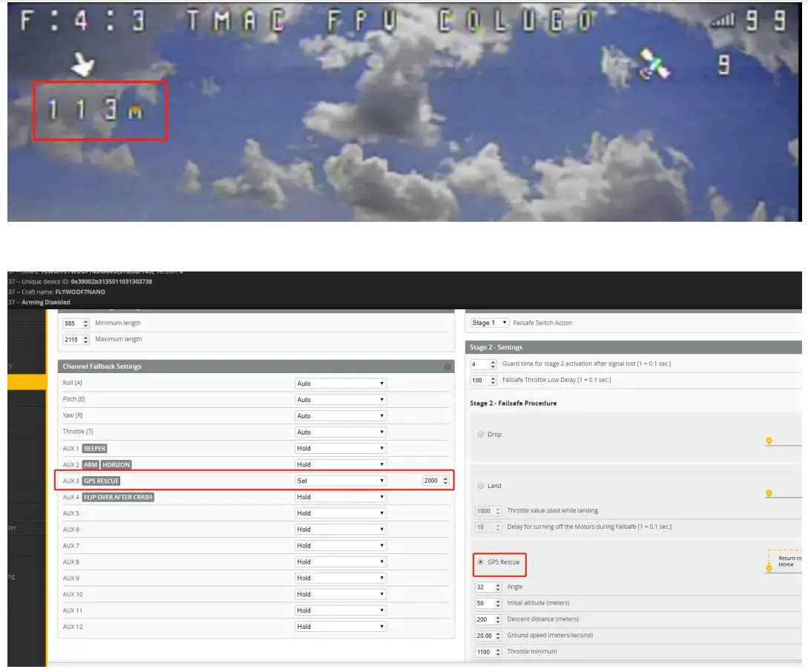Screen dimensions: 808x672
Task: Select the GPS Rescue failsafe radio button
Action: (480, 561)
